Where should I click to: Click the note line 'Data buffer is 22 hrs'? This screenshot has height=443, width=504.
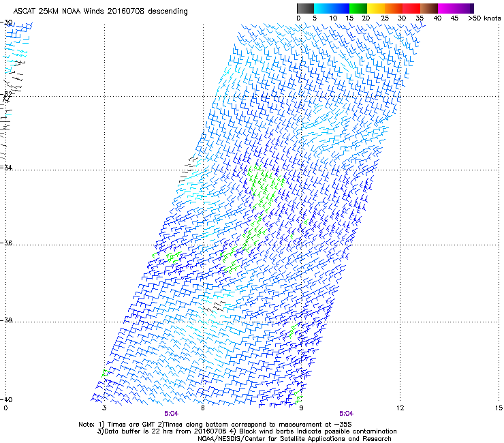click(247, 431)
